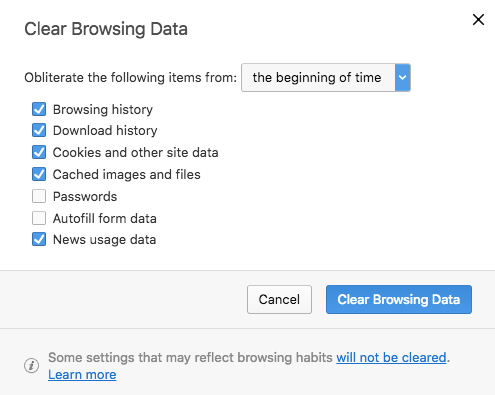Click the 'Obliterate the following items from:' label
Screen dimensions: 495x395
point(130,78)
